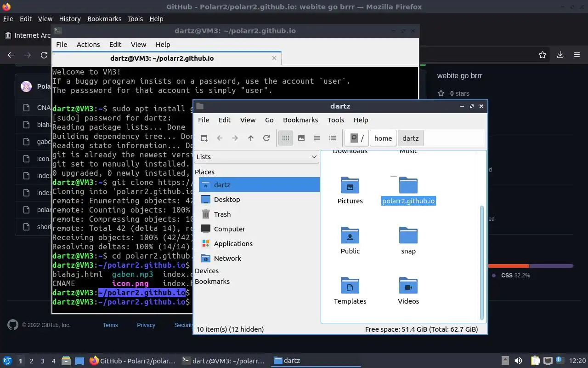Switch file manager to compact list view
The height and width of the screenshot is (368, 588).
(x=317, y=138)
